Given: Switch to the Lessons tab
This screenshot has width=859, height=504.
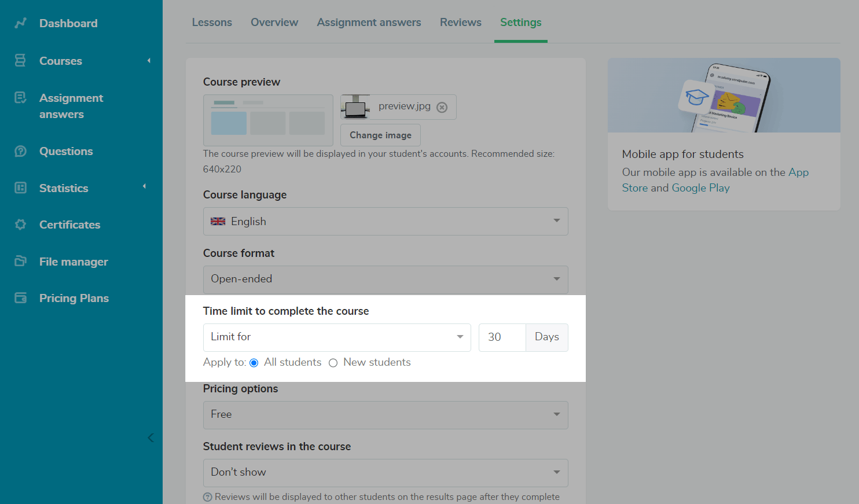Looking at the screenshot, I should click(x=212, y=23).
